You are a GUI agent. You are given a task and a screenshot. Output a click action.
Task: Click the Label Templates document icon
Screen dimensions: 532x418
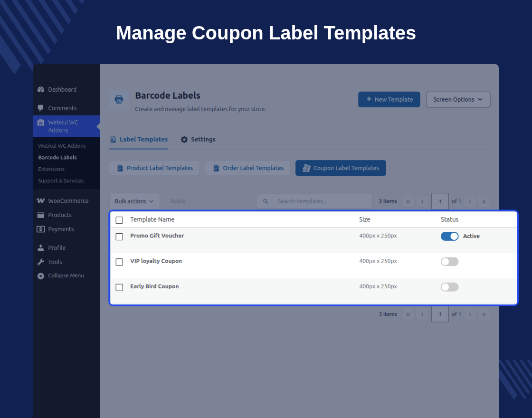pyautogui.click(x=113, y=140)
